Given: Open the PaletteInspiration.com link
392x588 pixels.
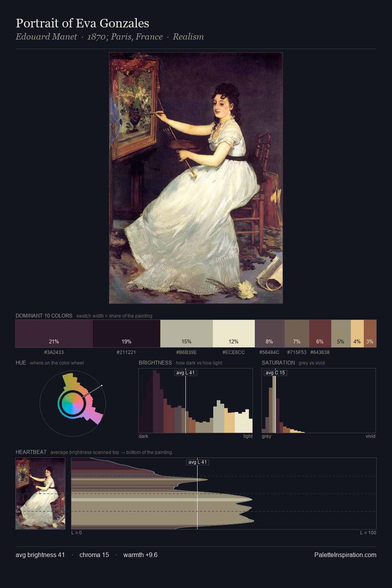Looking at the screenshot, I should 345,555.
